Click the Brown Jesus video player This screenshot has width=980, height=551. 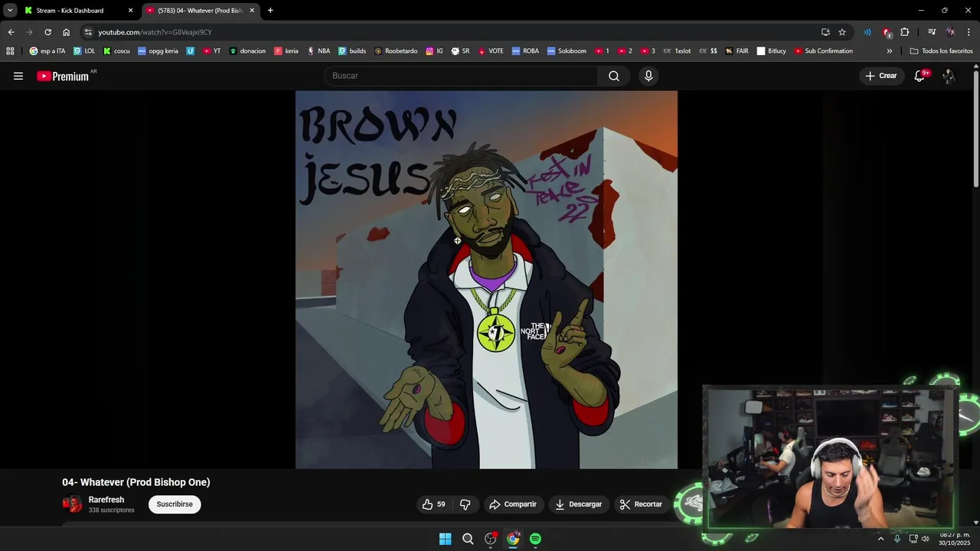click(x=486, y=279)
